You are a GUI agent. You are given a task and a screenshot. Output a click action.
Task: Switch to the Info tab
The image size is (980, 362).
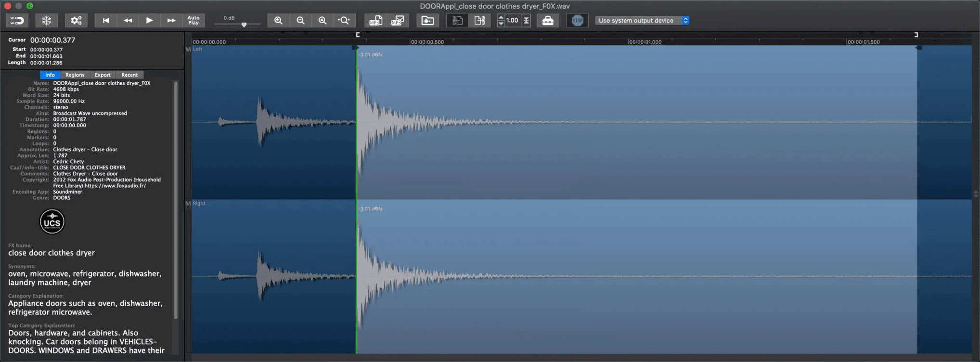click(50, 75)
